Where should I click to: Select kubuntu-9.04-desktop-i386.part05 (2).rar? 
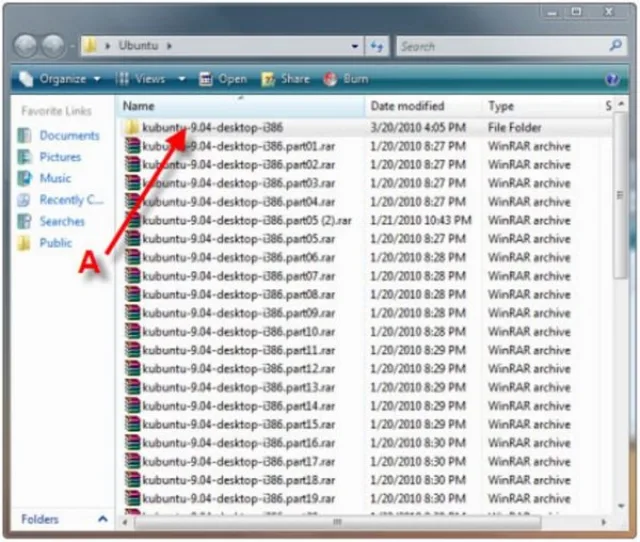coord(247,220)
